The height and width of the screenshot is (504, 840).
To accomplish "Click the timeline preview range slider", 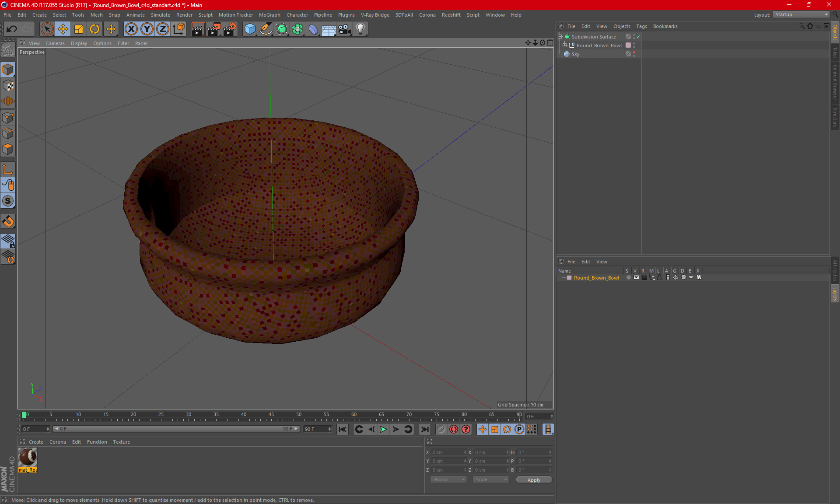I will click(x=176, y=429).
